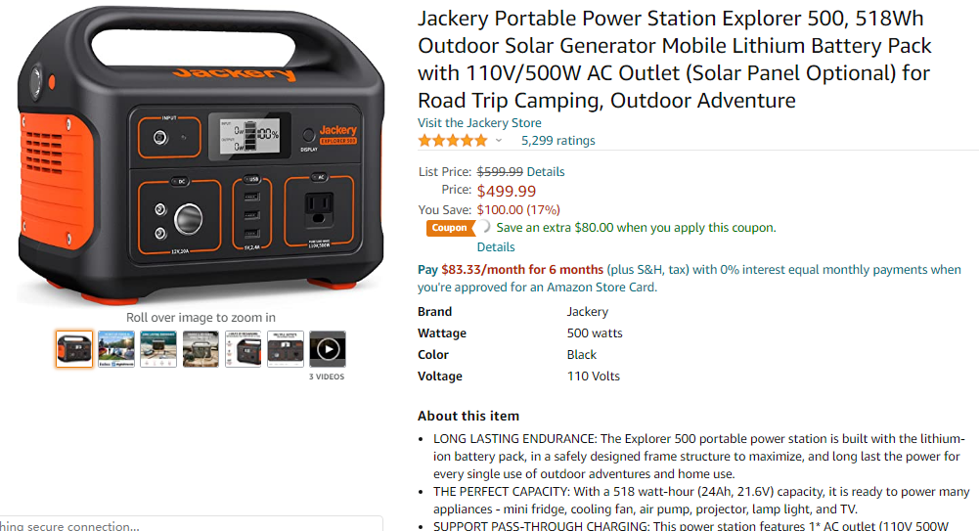The width and height of the screenshot is (980, 531).
Task: Select the fifth product thumbnail
Action: point(244,349)
